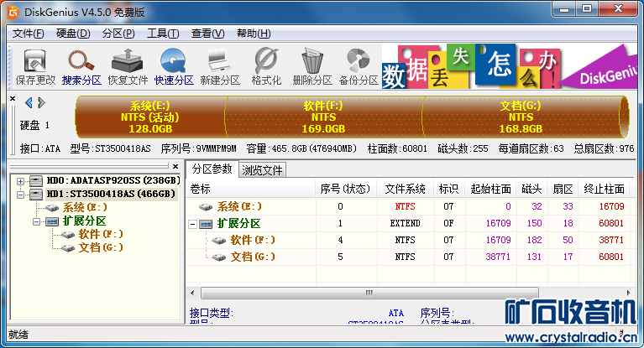
Task: Click the EXTEND file system cell
Action: click(405, 223)
